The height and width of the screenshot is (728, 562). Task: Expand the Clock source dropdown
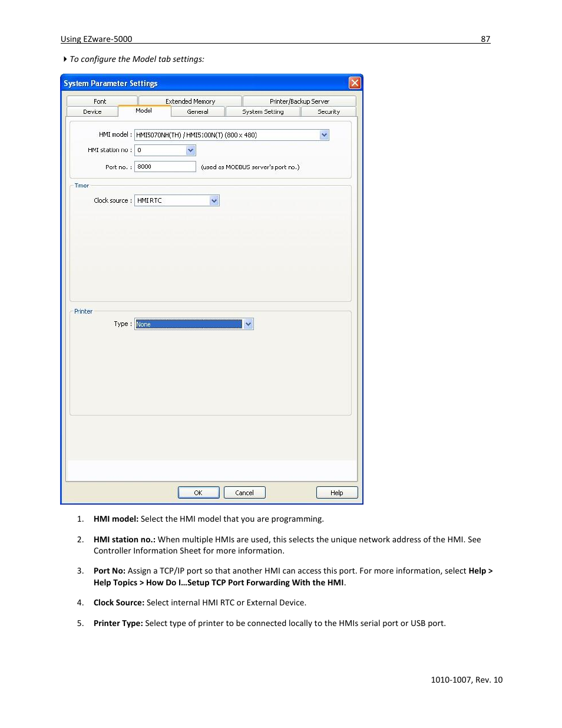[214, 200]
